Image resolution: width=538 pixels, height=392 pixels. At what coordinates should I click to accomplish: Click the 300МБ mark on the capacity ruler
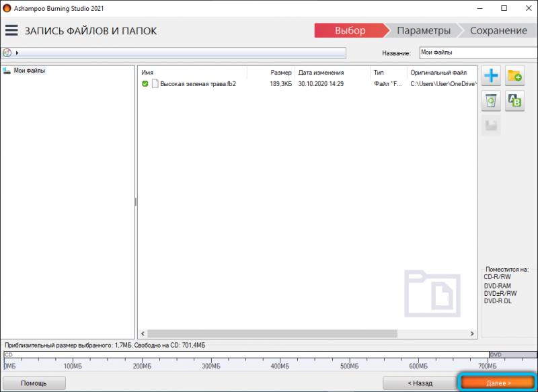click(x=211, y=366)
